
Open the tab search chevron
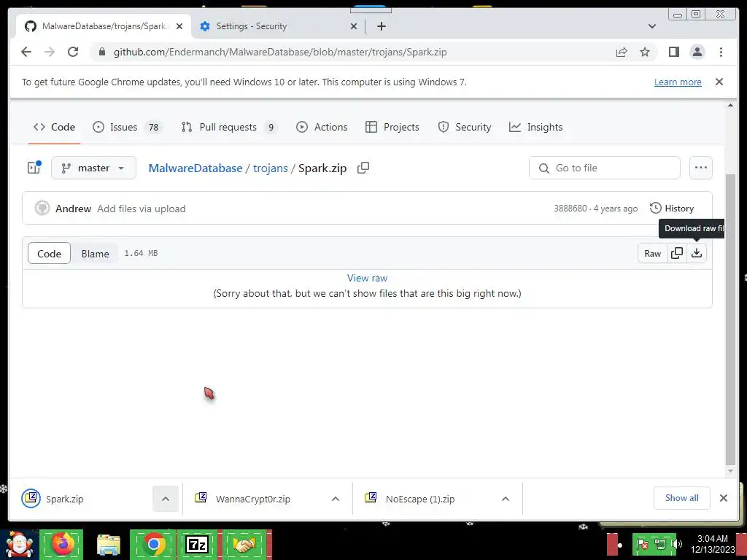pyautogui.click(x=652, y=26)
